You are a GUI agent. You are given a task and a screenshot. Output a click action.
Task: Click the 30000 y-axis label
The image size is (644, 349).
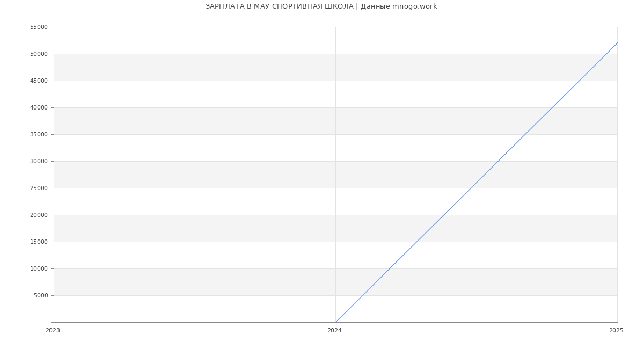point(39,161)
